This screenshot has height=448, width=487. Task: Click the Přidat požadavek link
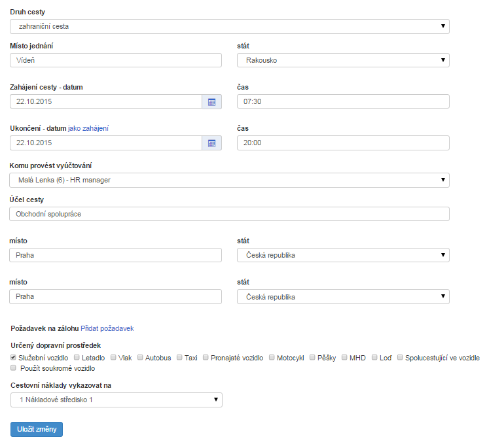107,328
